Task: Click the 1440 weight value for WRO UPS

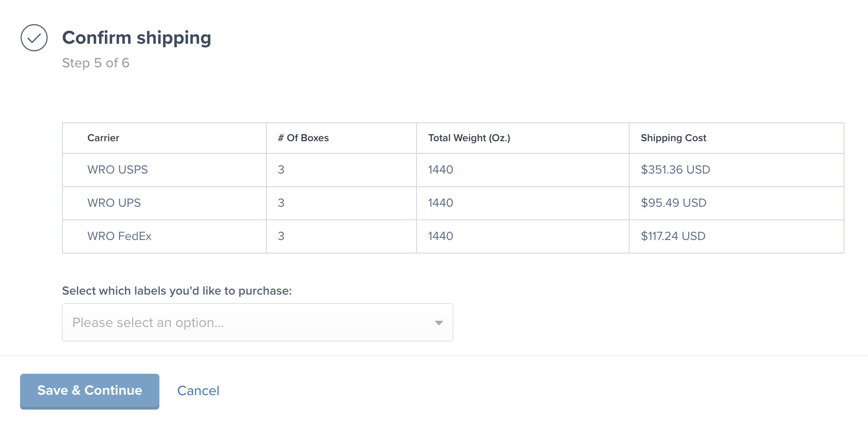Action: 440,203
